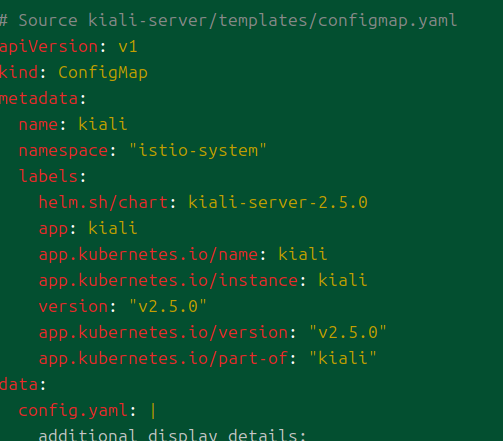Image resolution: width=503 pixels, height=441 pixels.
Task: Click the name key under metadata
Action: pyautogui.click(x=39, y=125)
